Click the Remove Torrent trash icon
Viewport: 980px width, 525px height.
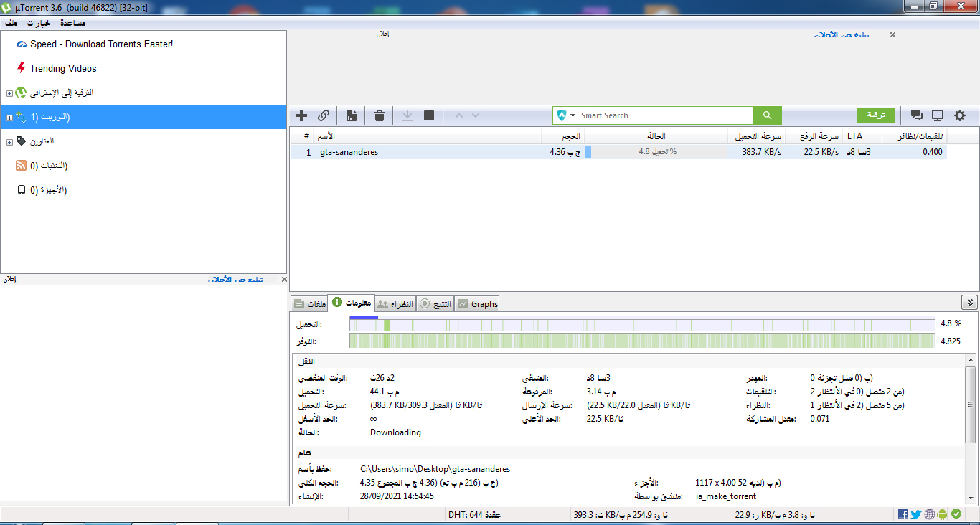point(380,115)
